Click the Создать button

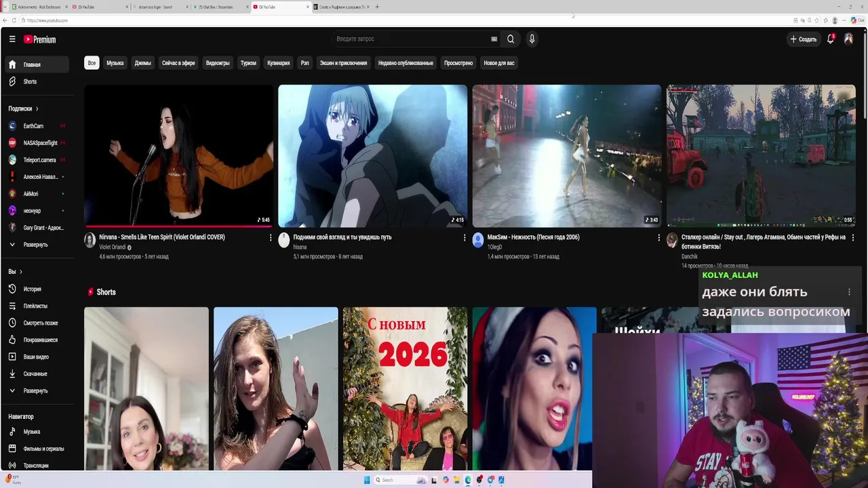(804, 39)
